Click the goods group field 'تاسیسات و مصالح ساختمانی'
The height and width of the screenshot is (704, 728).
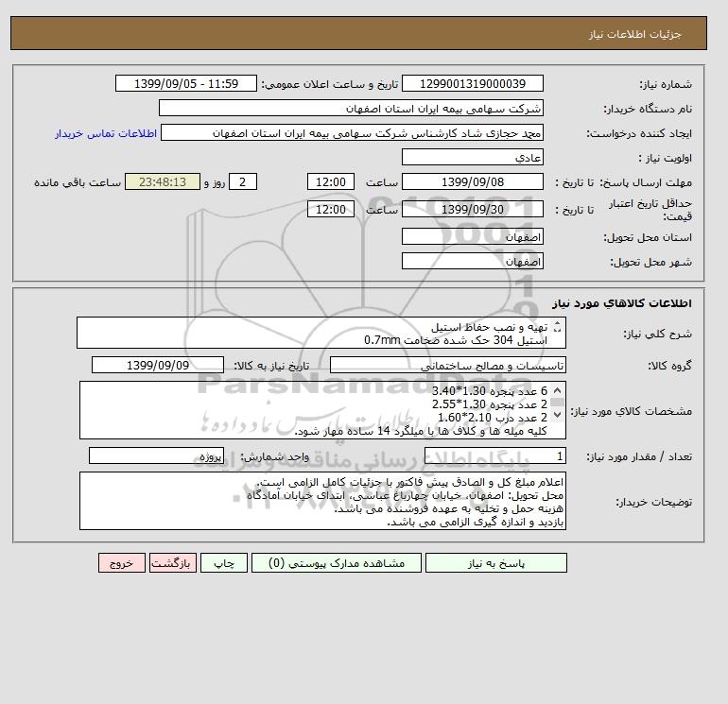[447, 365]
